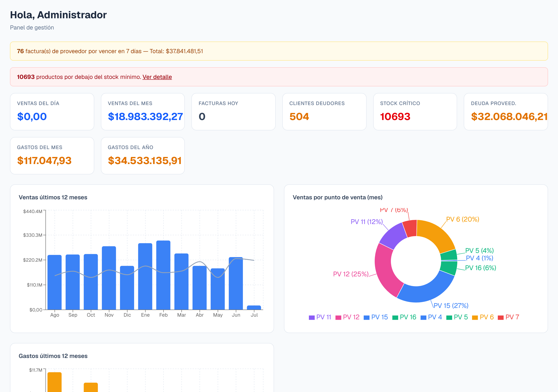The width and height of the screenshot is (558, 392).
Task: Select the PV 6 orange legend swatch
Action: tap(475, 318)
